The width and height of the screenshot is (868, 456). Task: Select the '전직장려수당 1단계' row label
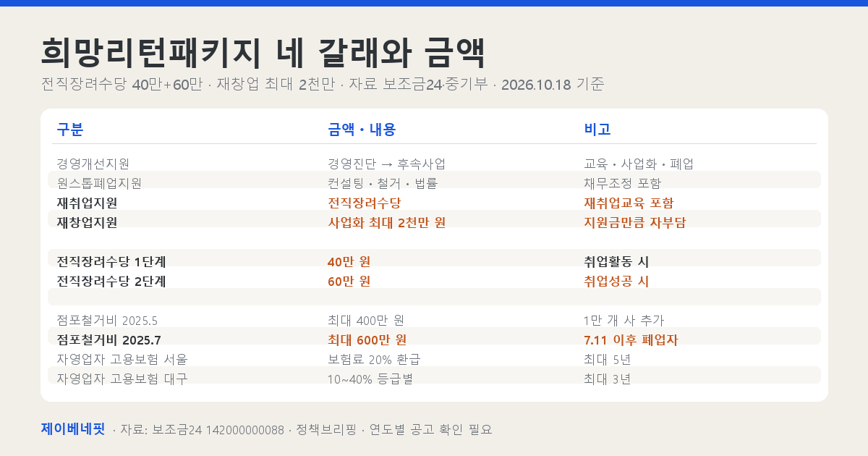pyautogui.click(x=111, y=261)
